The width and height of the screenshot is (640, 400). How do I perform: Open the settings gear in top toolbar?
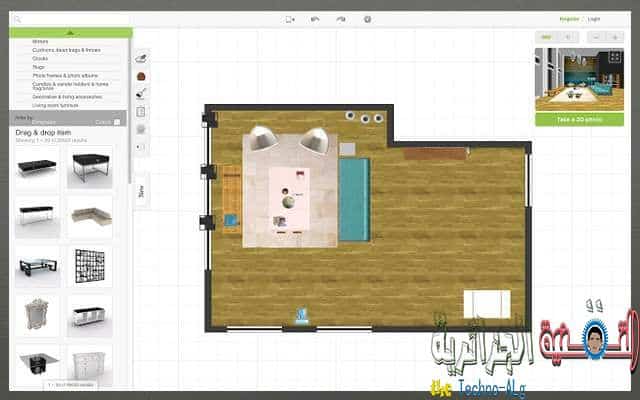coord(367,19)
